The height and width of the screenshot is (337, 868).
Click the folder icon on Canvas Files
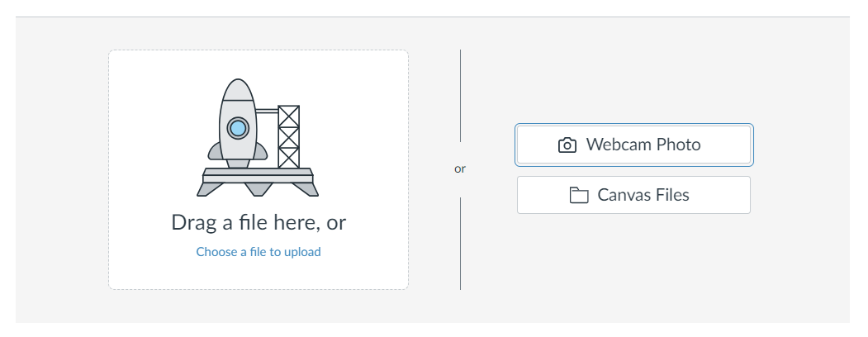tap(578, 195)
